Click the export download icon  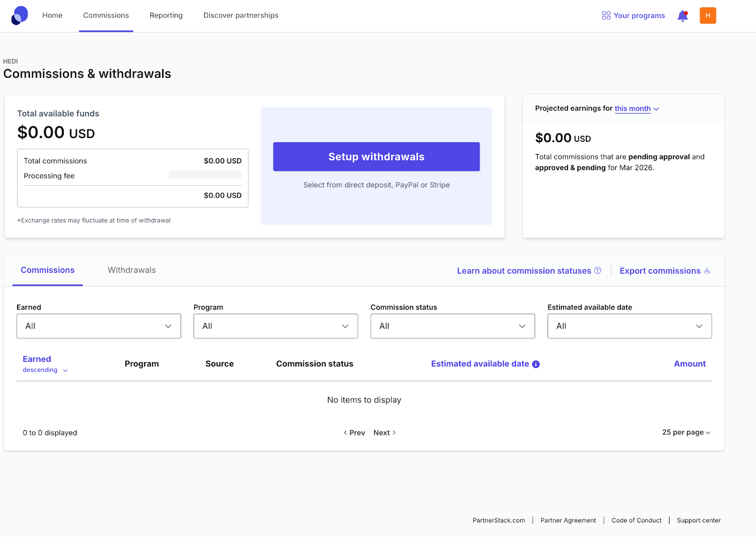tap(707, 270)
